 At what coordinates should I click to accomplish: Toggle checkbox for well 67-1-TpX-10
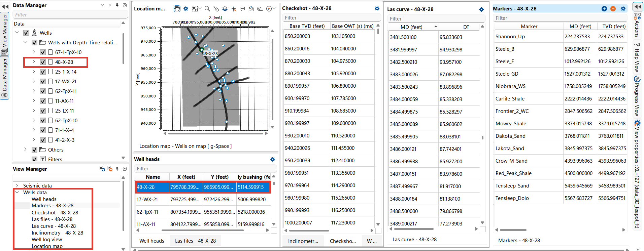pyautogui.click(x=43, y=52)
